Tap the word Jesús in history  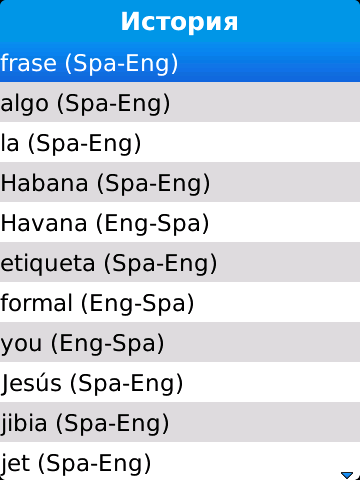31,383
